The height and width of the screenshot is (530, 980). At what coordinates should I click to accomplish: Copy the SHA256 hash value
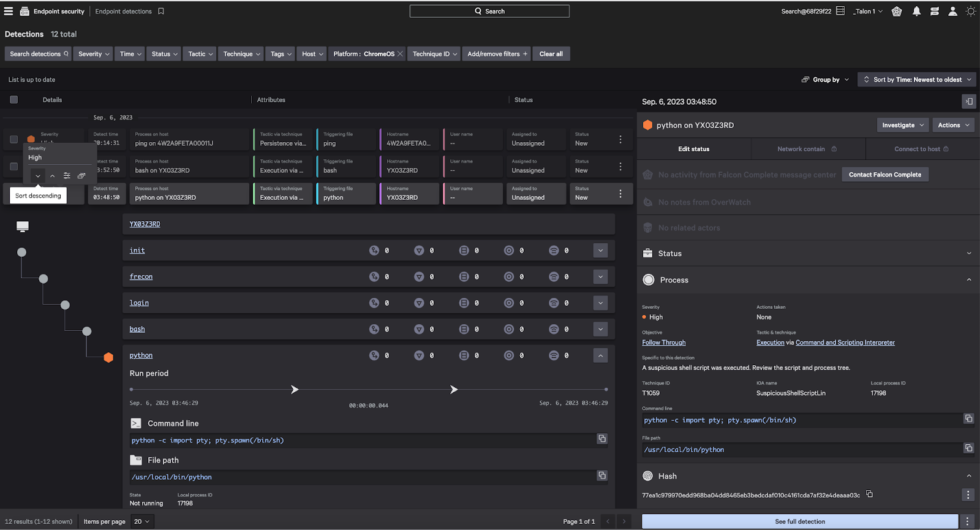tap(869, 494)
